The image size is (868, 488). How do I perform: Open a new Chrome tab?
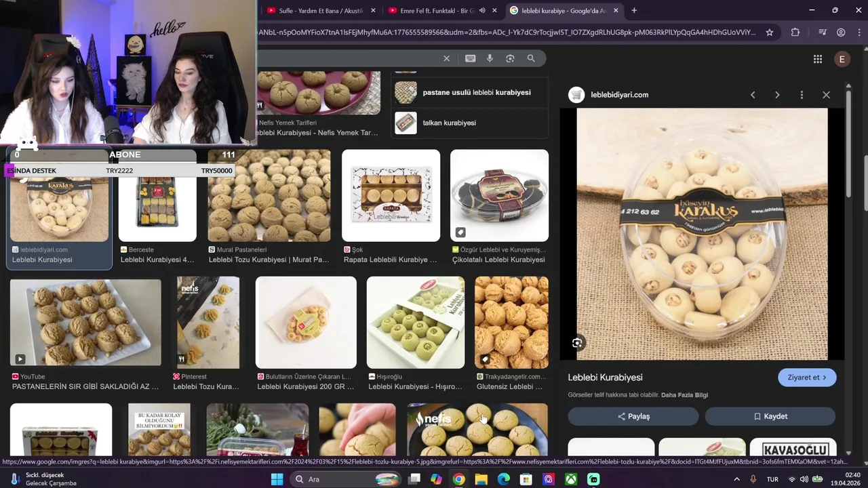click(x=634, y=10)
